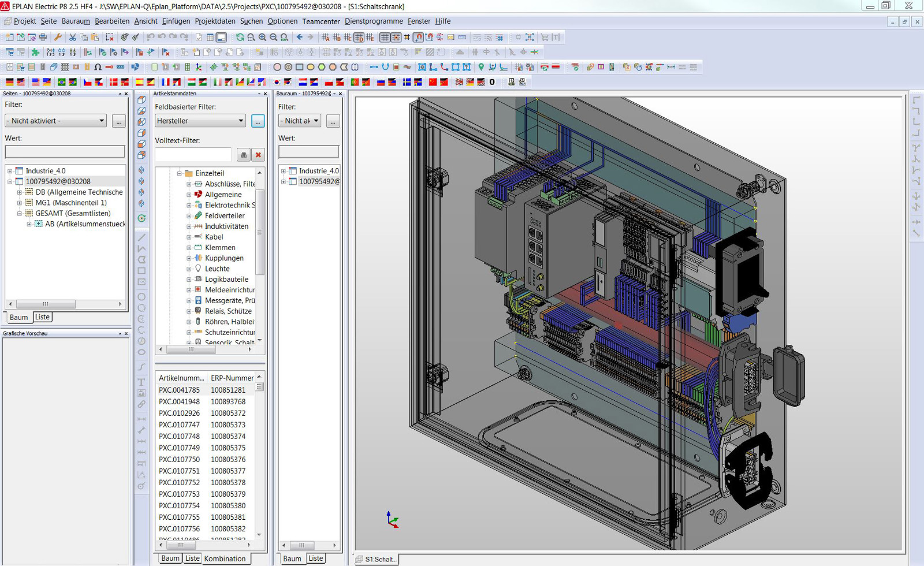Toggle the grid display button

[385, 38]
